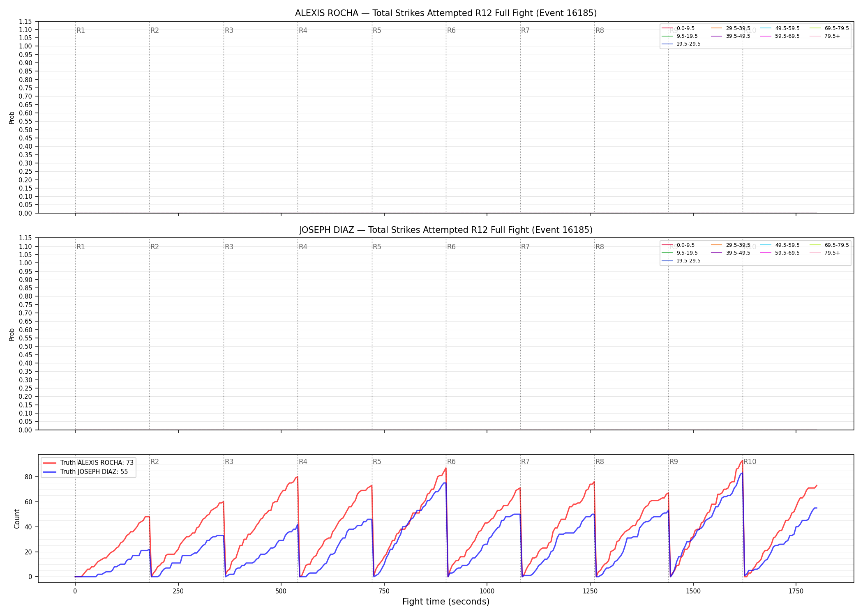
Task: Click '29.5-39.5' legend entry in Diaz chart
Action: [738, 245]
